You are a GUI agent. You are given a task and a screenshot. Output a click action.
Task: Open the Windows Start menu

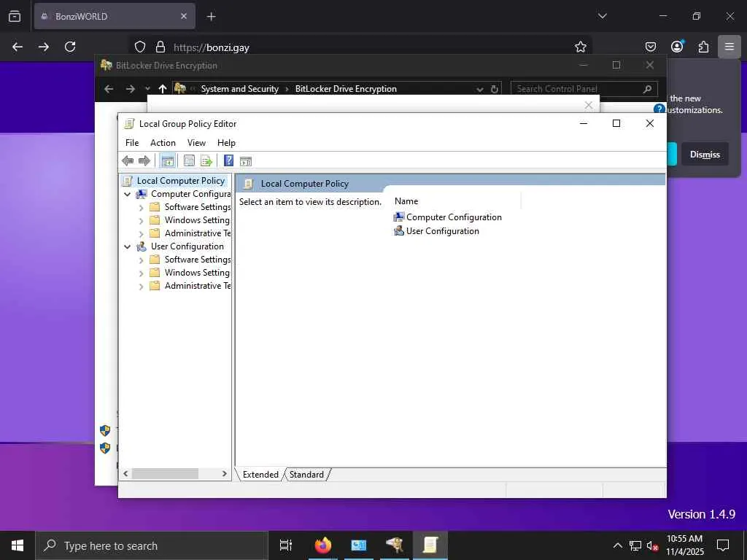pos(18,545)
